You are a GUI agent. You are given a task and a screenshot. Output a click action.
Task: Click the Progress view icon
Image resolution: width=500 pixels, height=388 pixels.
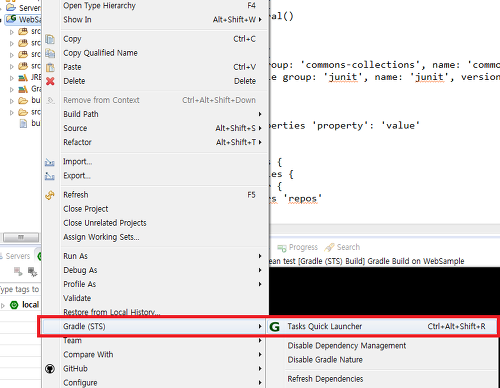coord(282,248)
